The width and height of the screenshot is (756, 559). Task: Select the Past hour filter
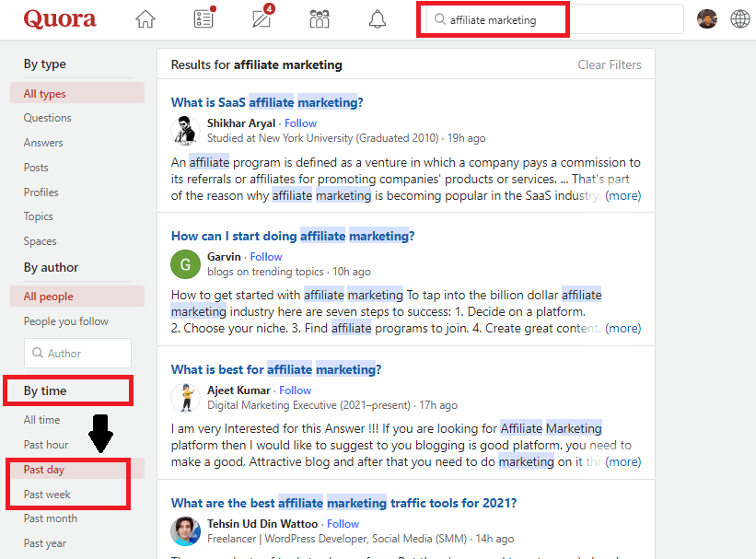tap(46, 444)
